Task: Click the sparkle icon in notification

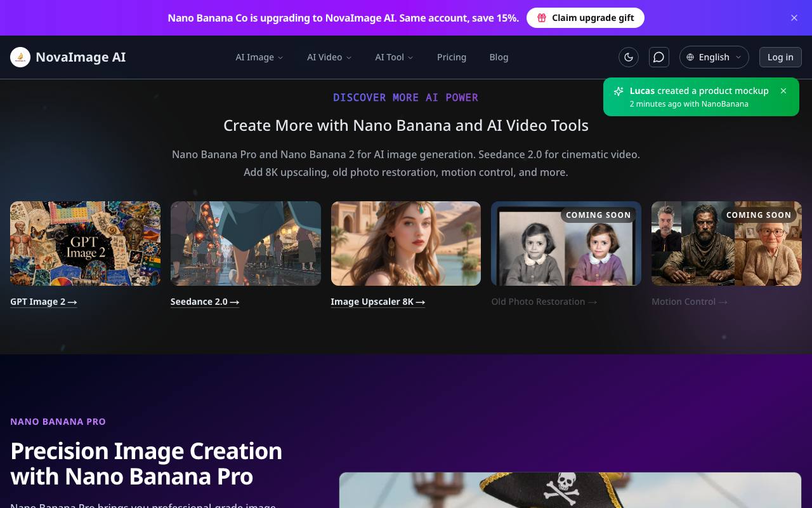Action: (x=619, y=91)
